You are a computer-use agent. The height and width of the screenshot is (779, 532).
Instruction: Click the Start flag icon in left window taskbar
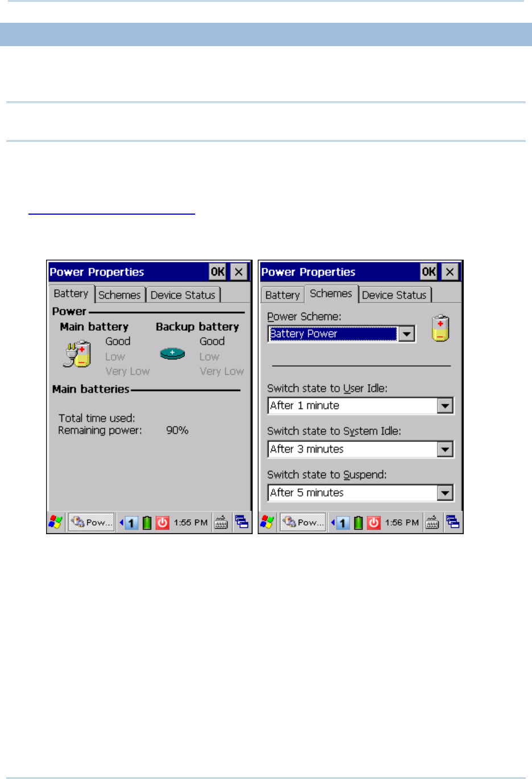[x=56, y=522]
